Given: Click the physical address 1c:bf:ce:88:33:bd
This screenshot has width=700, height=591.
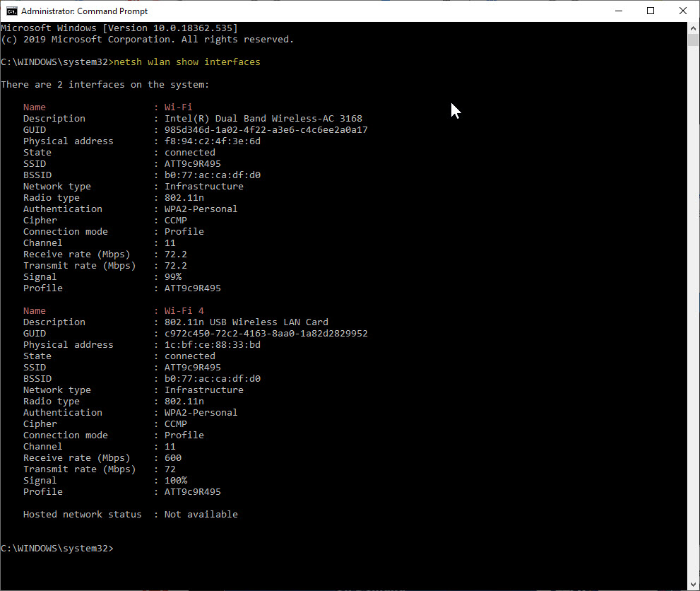Looking at the screenshot, I should pyautogui.click(x=212, y=345).
